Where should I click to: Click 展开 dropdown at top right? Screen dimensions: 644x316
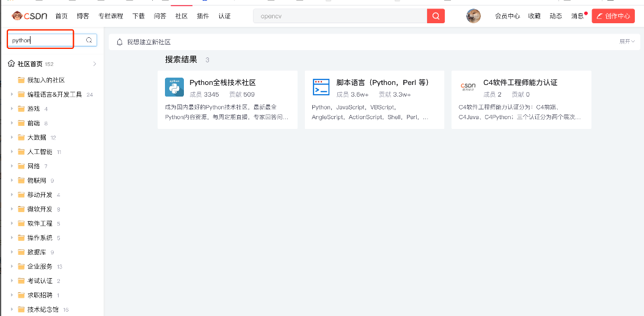tap(627, 42)
